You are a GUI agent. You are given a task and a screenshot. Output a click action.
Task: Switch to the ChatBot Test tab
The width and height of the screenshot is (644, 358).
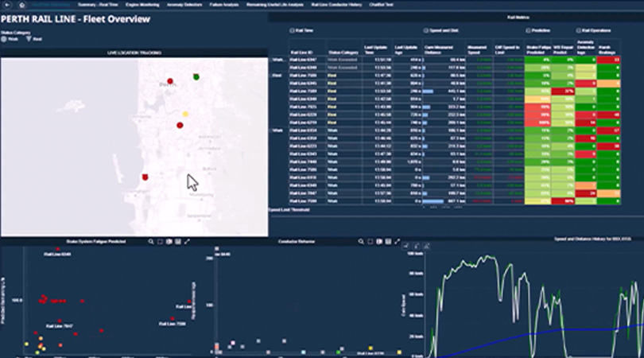[x=381, y=5]
